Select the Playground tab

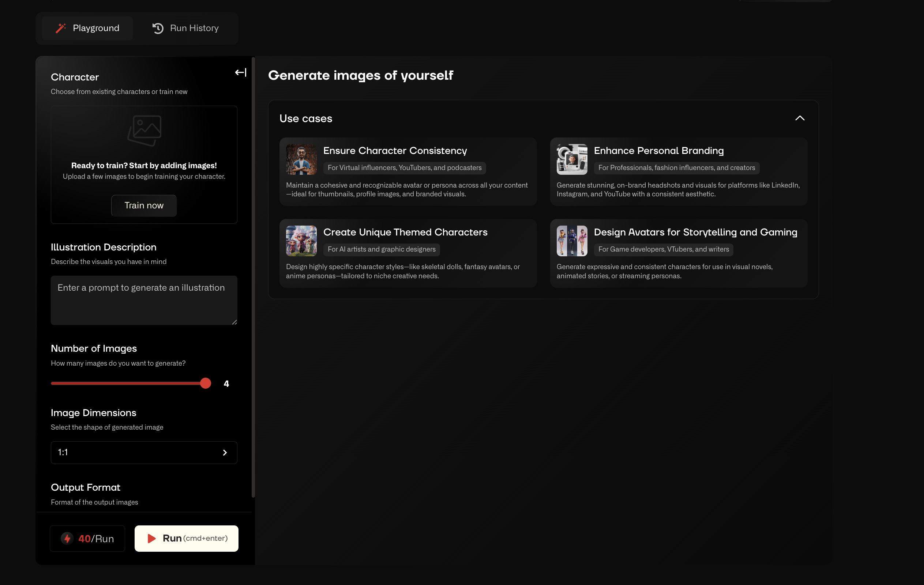(x=87, y=29)
